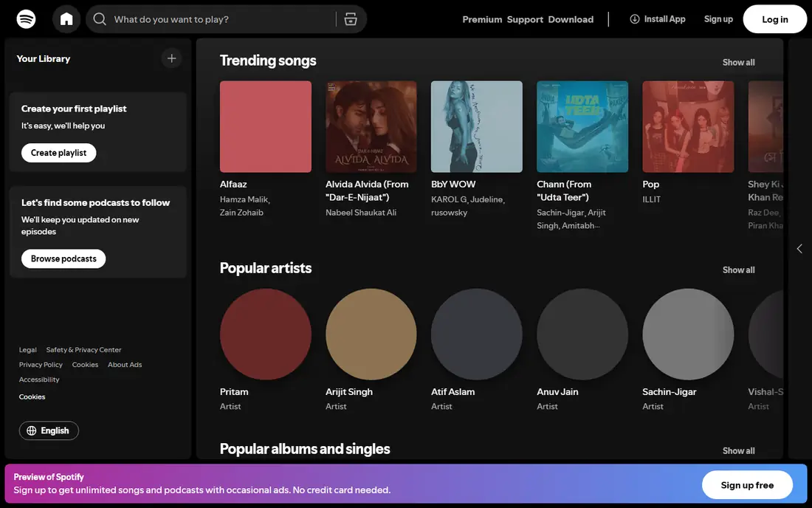
Task: Click Install App link
Action: 658,19
